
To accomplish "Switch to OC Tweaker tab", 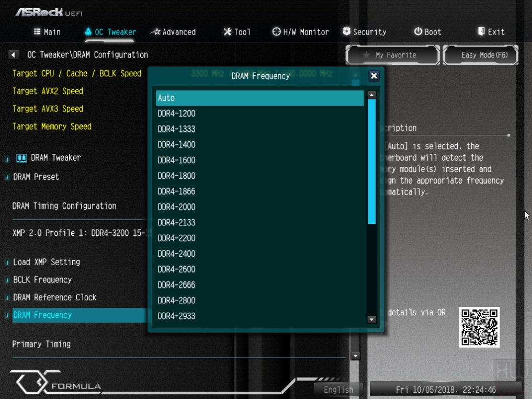I will pos(110,32).
